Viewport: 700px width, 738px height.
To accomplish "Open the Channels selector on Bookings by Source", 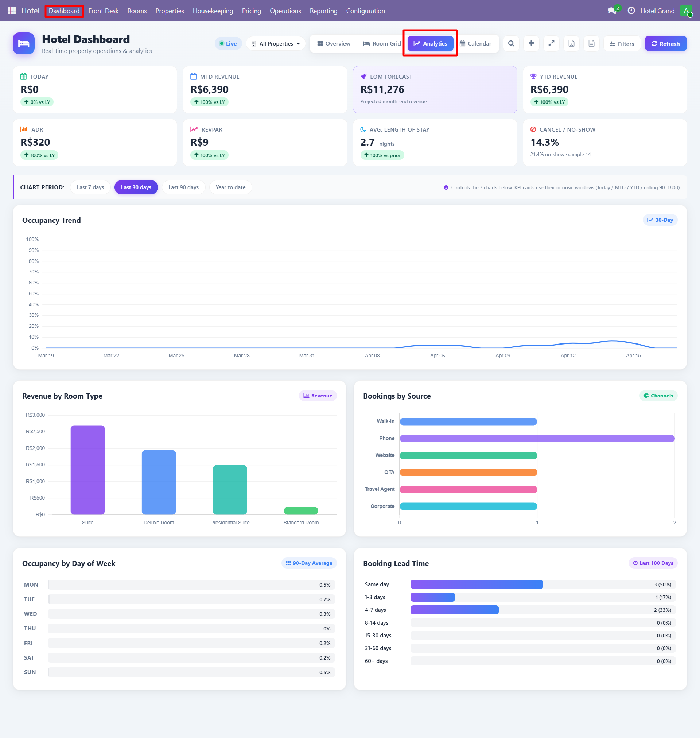I will click(x=658, y=396).
